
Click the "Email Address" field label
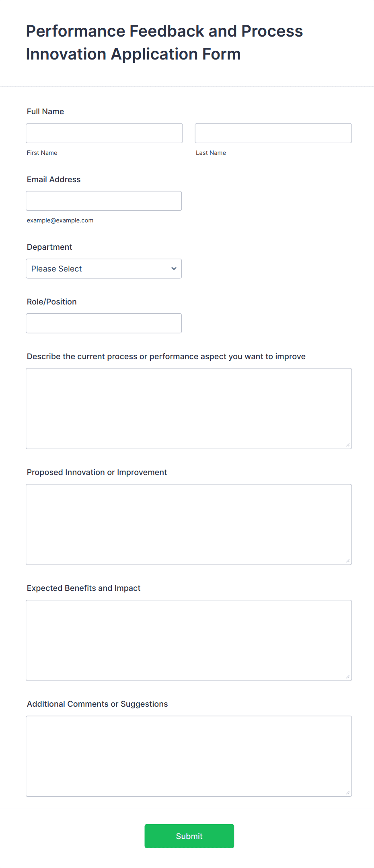coord(54,179)
